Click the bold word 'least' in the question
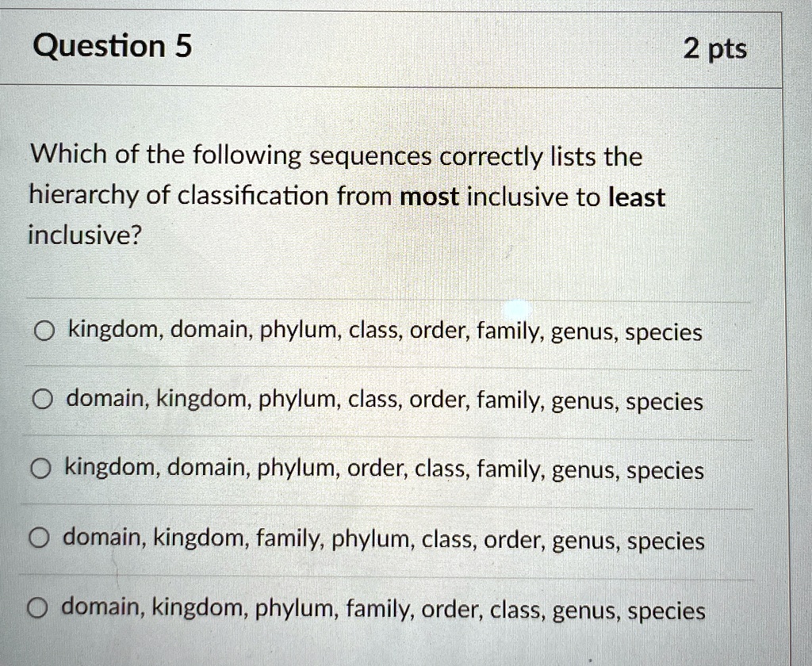The image size is (812, 666). pyautogui.click(x=636, y=197)
